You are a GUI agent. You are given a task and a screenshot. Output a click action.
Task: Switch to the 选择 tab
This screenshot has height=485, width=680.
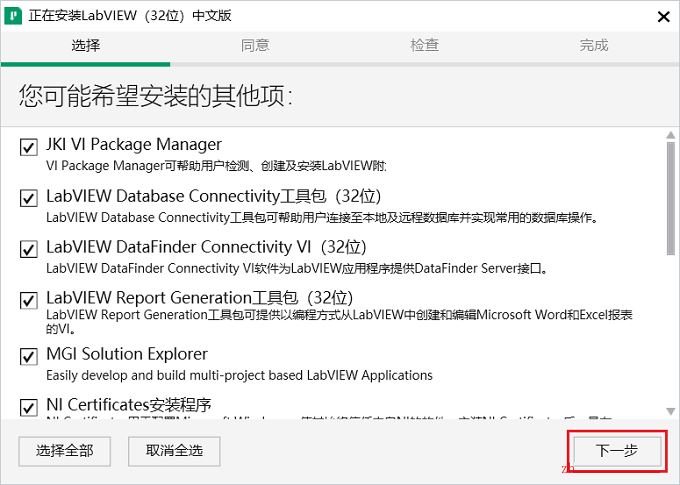tap(85, 46)
